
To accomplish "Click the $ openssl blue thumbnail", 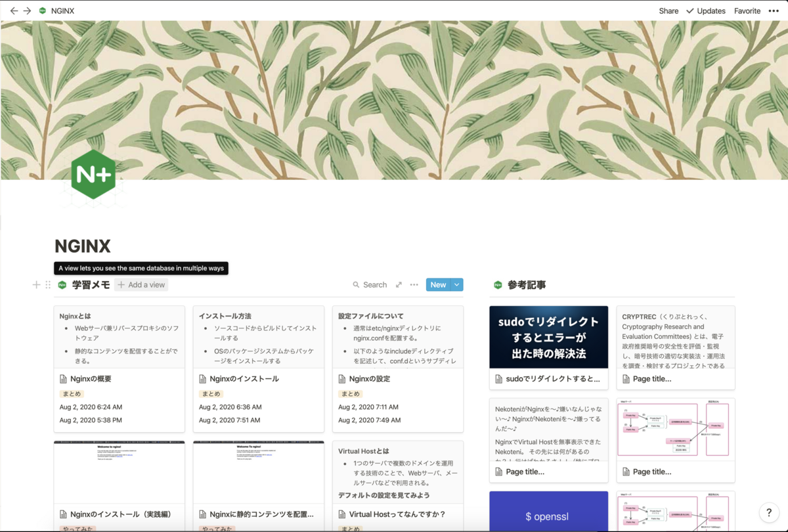I will click(x=549, y=511).
